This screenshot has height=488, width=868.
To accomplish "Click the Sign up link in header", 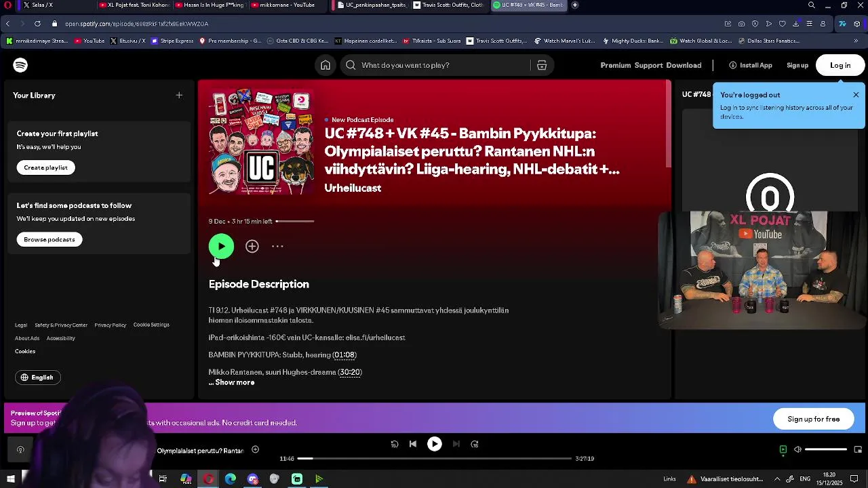I will point(797,65).
